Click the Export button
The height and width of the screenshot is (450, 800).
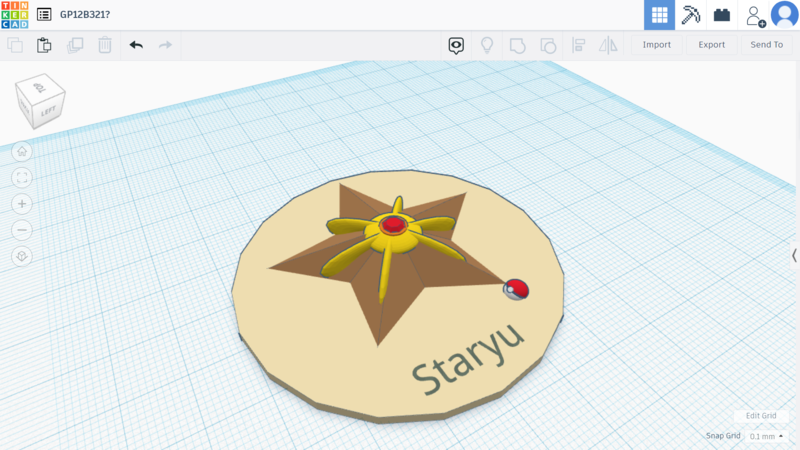(x=711, y=45)
